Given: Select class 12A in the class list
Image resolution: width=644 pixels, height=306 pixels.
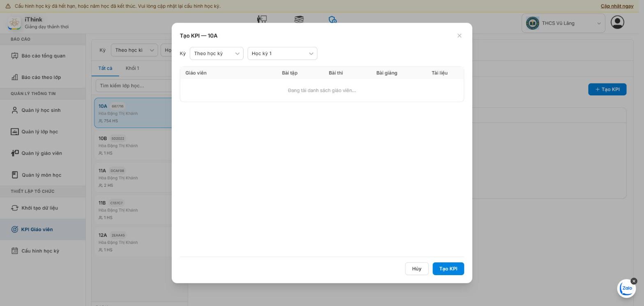Looking at the screenshot, I should (x=133, y=242).
